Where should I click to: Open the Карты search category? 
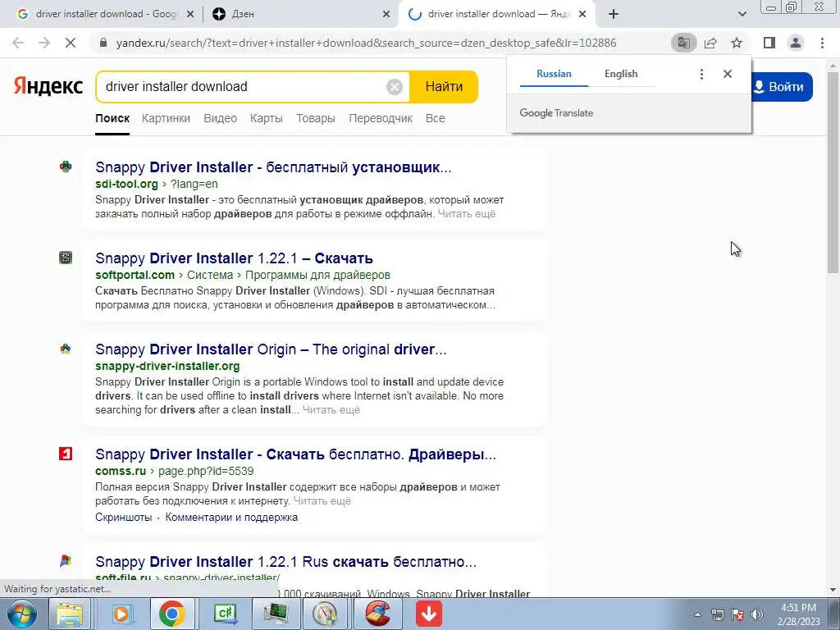click(267, 118)
